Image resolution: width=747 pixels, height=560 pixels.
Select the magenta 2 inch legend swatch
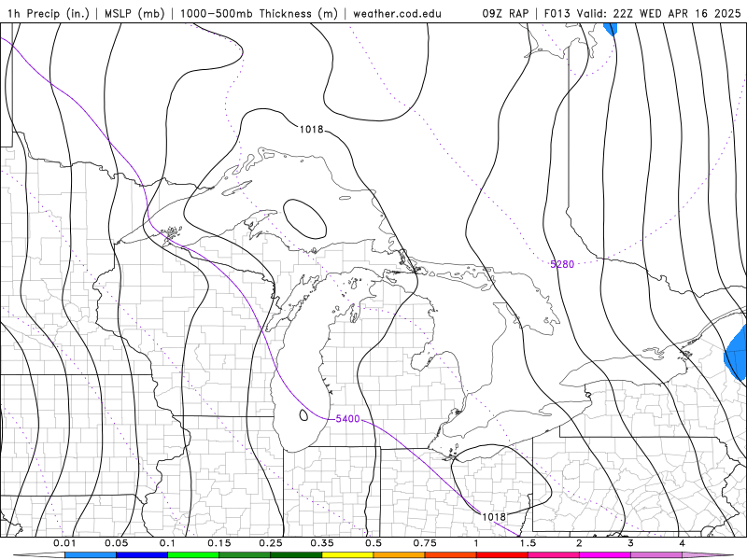coord(605,555)
